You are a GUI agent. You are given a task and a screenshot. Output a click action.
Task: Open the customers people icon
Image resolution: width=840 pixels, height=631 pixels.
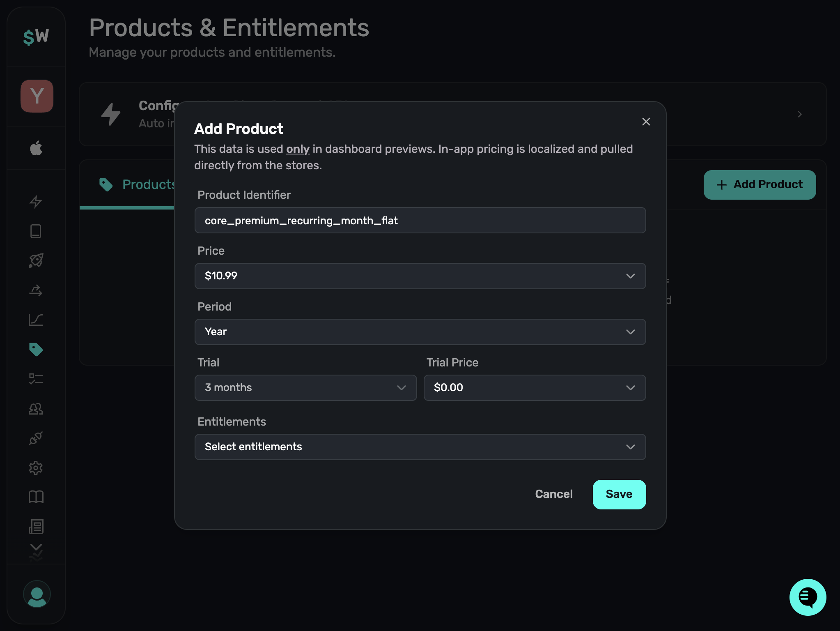(x=36, y=409)
